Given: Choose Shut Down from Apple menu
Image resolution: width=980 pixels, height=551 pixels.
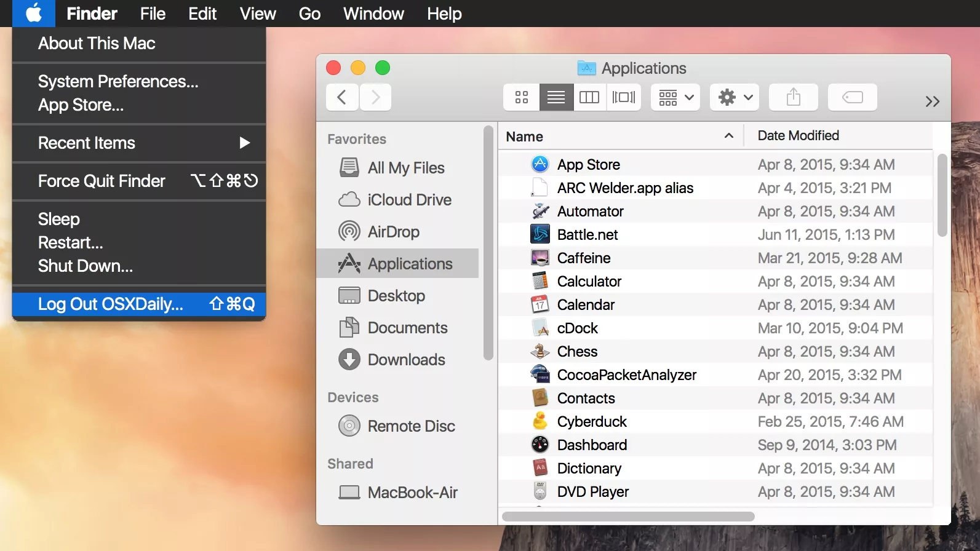Looking at the screenshot, I should tap(139, 266).
